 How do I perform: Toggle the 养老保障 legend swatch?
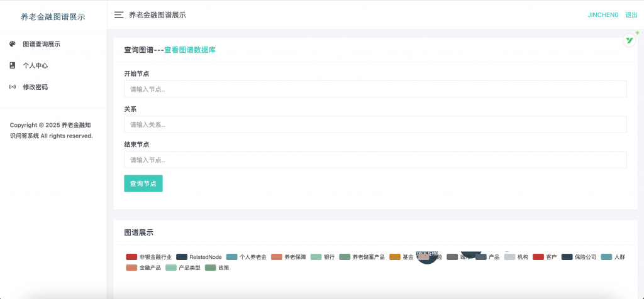(277, 257)
